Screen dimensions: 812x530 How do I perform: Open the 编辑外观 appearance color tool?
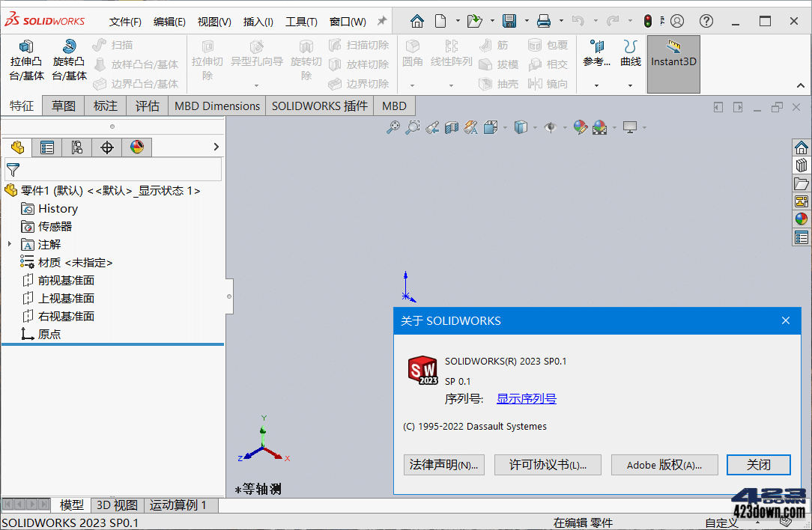[x=579, y=127]
